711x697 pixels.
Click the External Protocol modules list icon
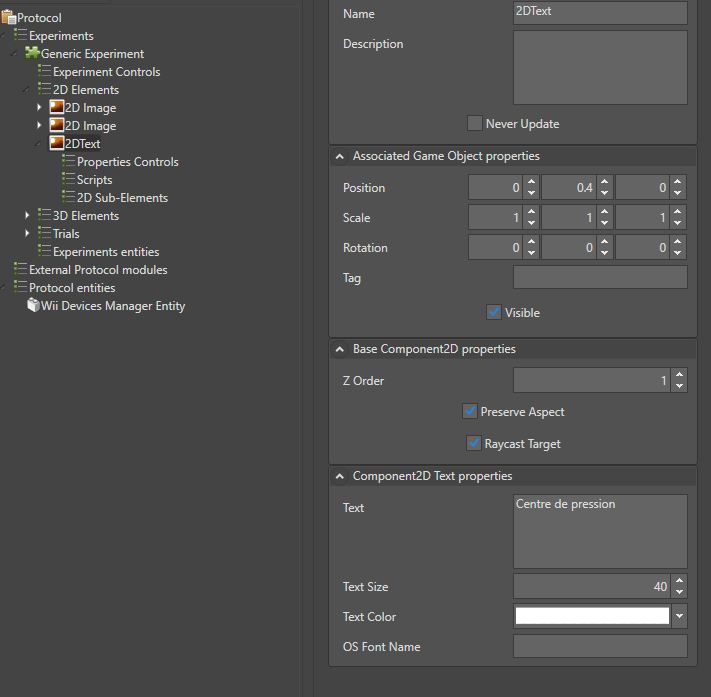pos(20,269)
